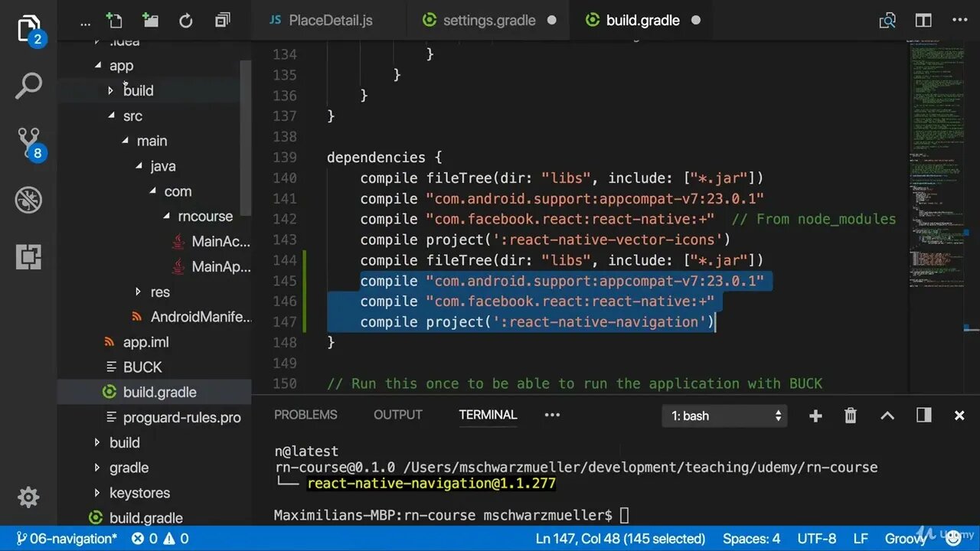Click the dependencies { code line
The height and width of the screenshot is (551, 980).
click(x=384, y=158)
